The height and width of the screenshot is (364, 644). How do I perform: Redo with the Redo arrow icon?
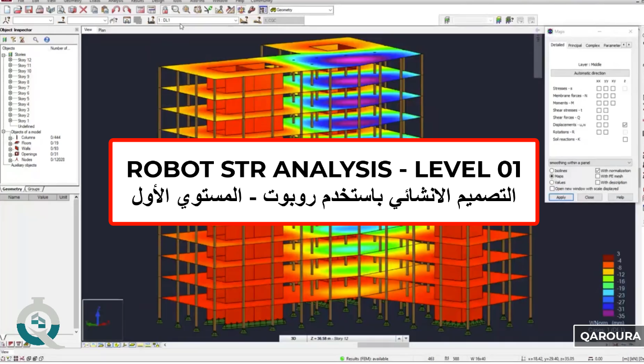click(127, 10)
